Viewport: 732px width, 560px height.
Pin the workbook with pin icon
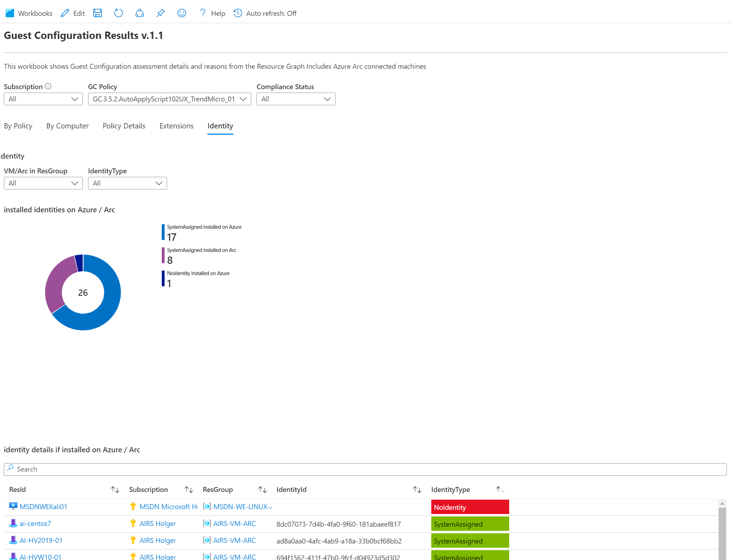pyautogui.click(x=161, y=13)
